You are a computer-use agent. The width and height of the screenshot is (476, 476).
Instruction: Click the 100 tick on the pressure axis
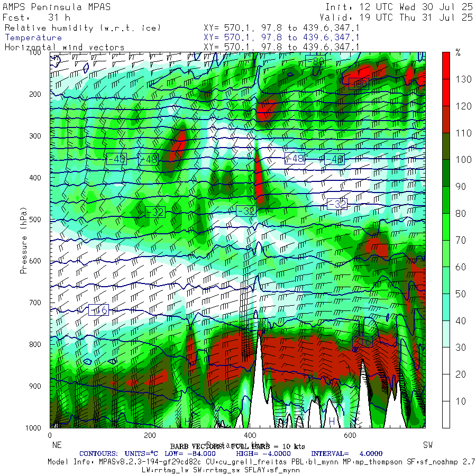[x=35, y=52]
